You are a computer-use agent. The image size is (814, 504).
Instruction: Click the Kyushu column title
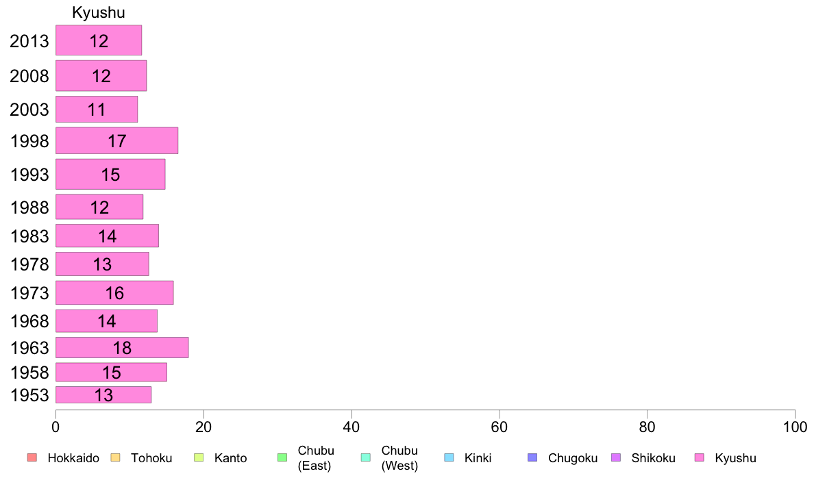pos(99,12)
